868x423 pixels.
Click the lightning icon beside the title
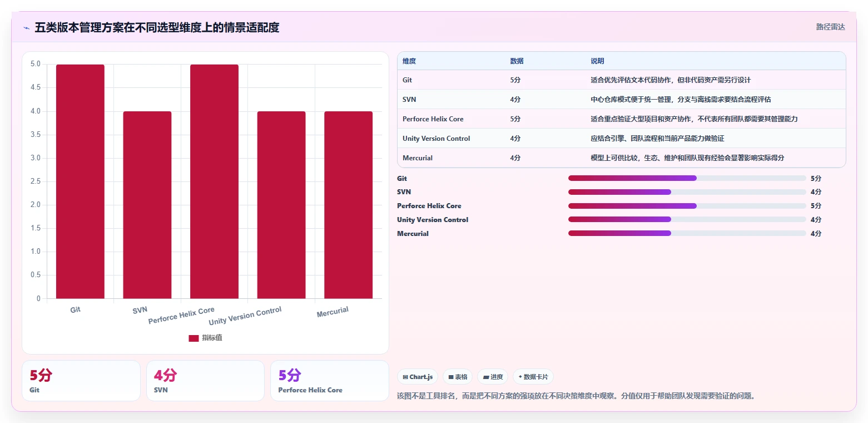point(26,27)
